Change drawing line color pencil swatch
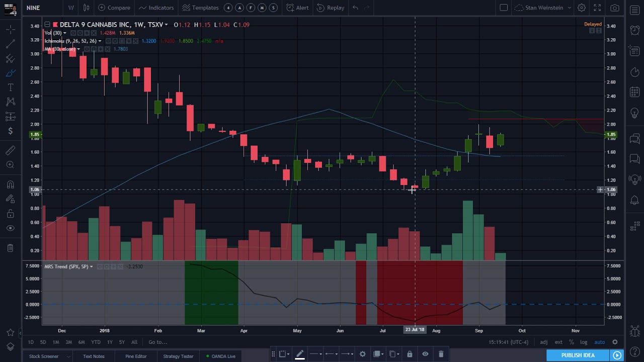The image size is (644, 362). point(299,354)
